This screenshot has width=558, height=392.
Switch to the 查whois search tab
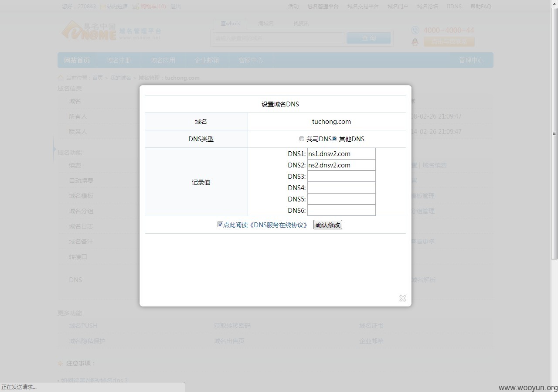pos(230,24)
